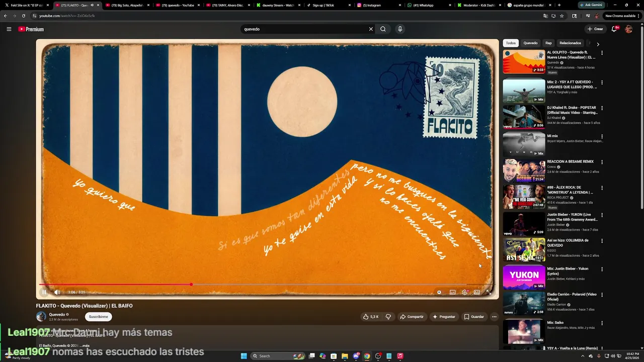Bookmark this page with star icon

pos(561,16)
